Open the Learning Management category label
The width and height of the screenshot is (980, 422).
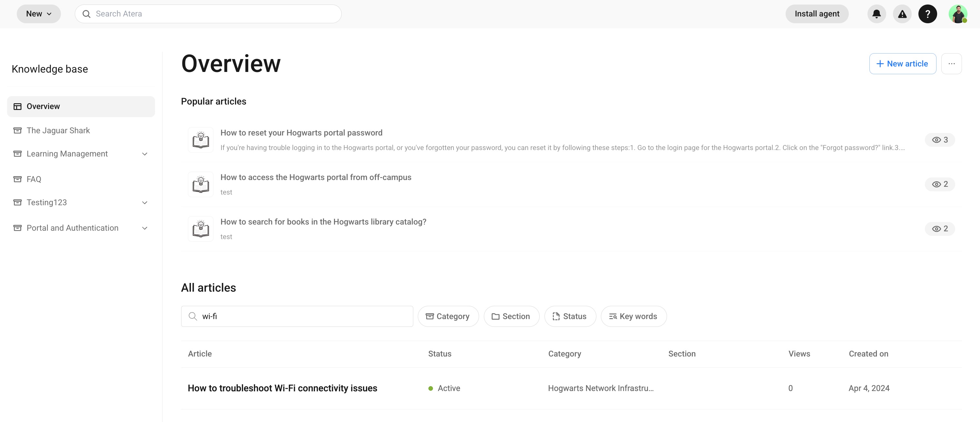click(67, 154)
